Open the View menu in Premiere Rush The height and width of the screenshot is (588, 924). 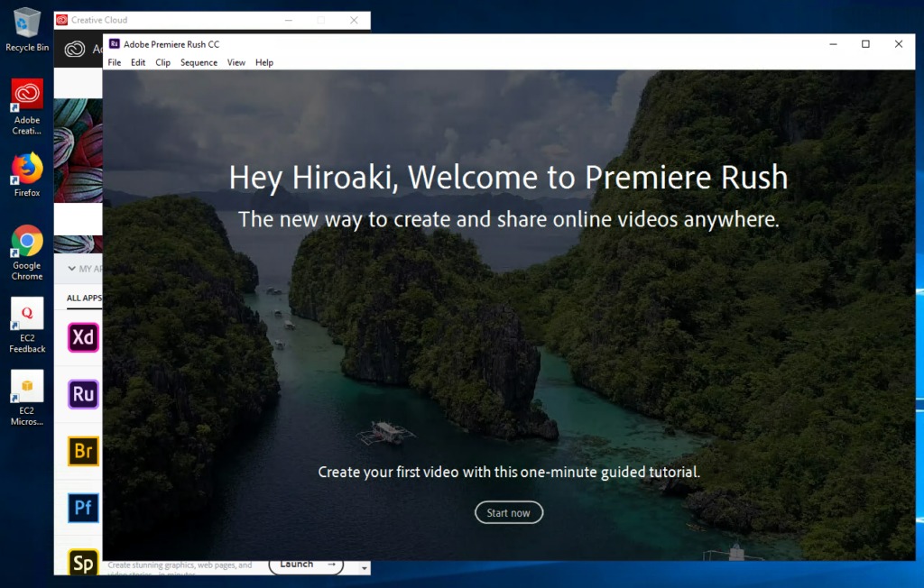(236, 62)
